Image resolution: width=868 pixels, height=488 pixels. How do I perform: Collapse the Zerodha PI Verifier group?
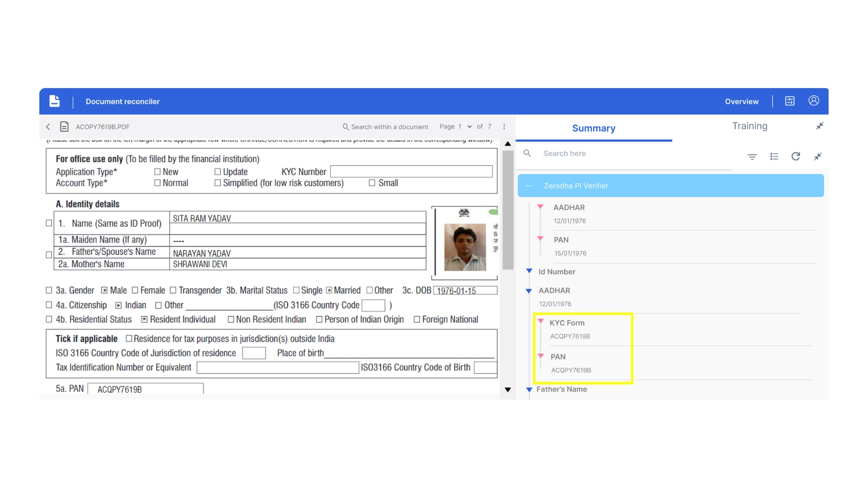(529, 186)
